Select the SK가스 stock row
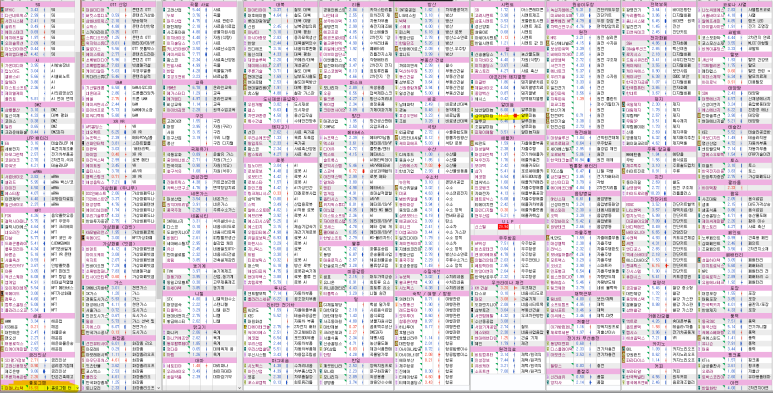The image size is (773, 393). click(118, 293)
